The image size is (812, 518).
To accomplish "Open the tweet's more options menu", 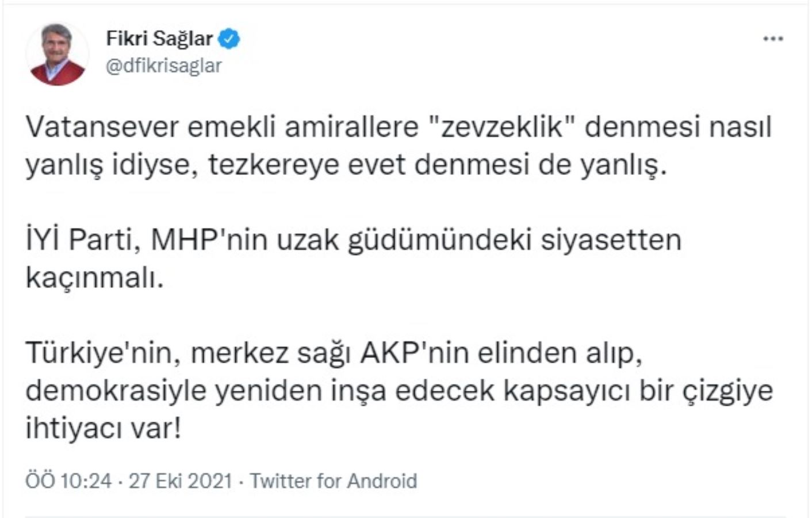I will 772,39.
